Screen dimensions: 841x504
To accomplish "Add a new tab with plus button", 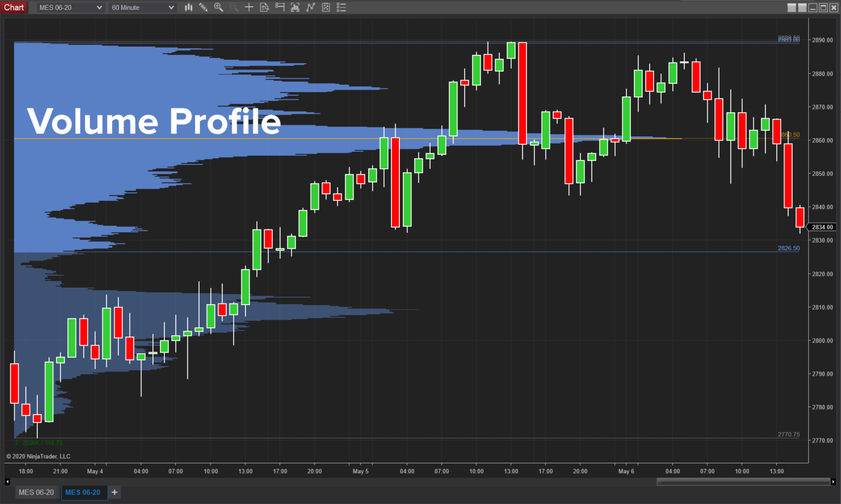I will tap(115, 492).
